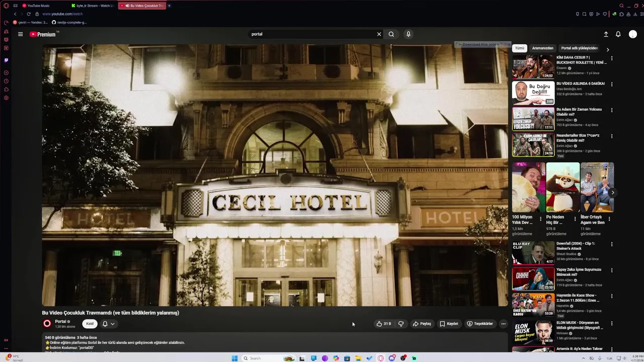Save the video with Kaydet
Image resolution: width=644 pixels, height=362 pixels.
449,324
